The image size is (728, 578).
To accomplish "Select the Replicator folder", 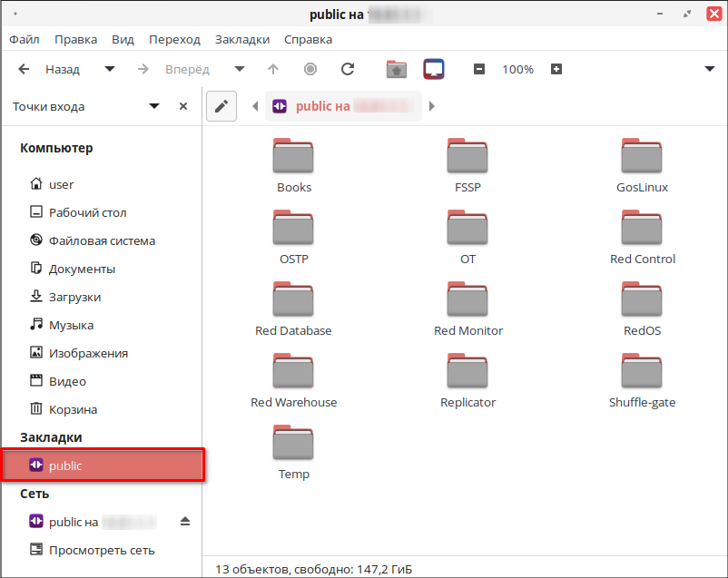I will [x=467, y=381].
